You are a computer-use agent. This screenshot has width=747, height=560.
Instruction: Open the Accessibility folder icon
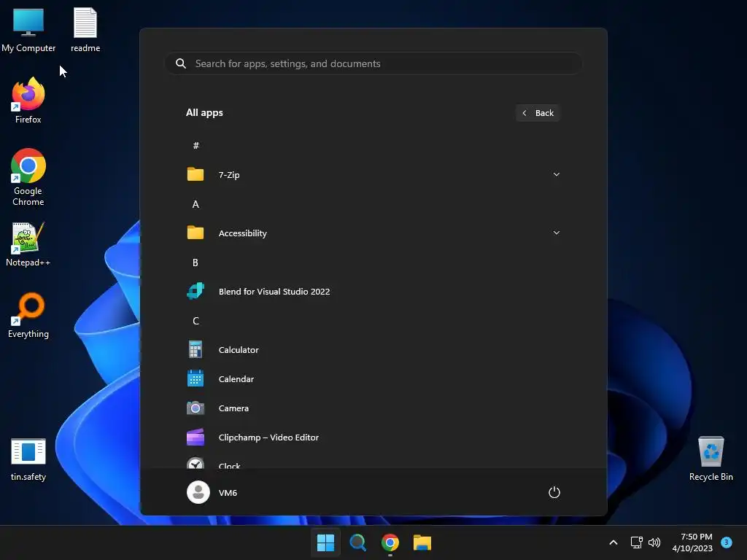tap(196, 233)
